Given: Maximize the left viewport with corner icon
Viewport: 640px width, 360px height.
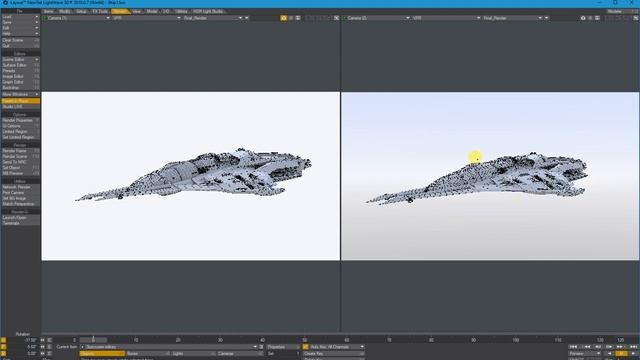Looking at the screenshot, I should point(336,18).
